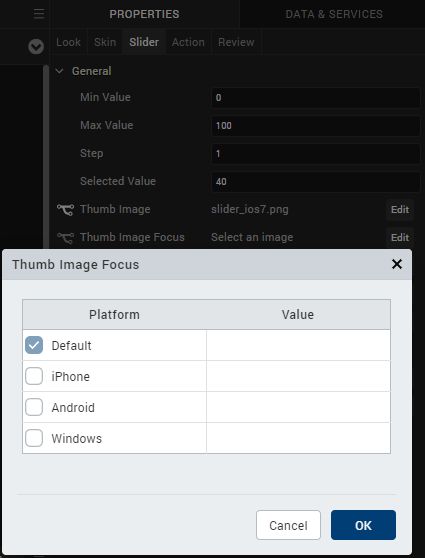Collapse the General section chevron
The image size is (425, 558).
(x=59, y=71)
